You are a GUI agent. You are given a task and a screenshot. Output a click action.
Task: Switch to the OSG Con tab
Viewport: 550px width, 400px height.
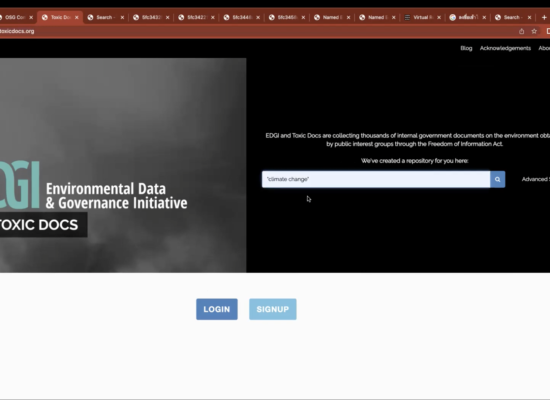pos(14,17)
